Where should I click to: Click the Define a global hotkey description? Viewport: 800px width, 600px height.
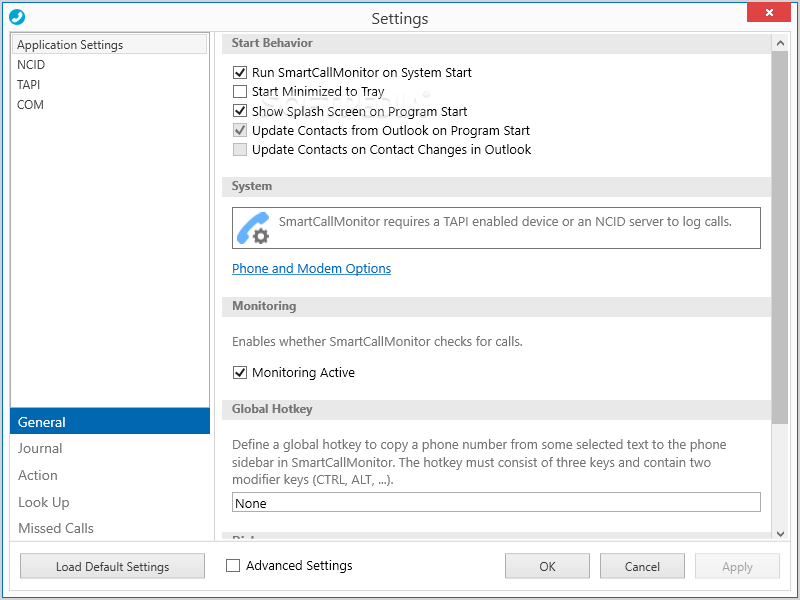pos(479,462)
